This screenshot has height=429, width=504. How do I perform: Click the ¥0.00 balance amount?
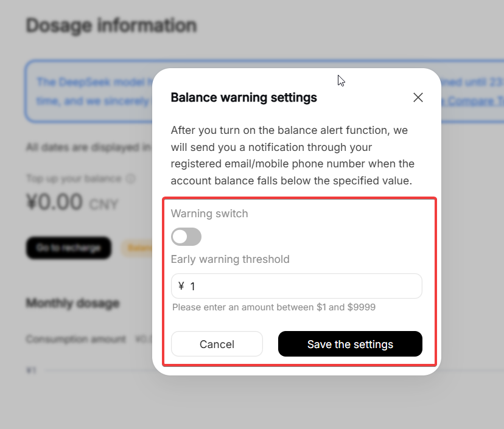(54, 202)
